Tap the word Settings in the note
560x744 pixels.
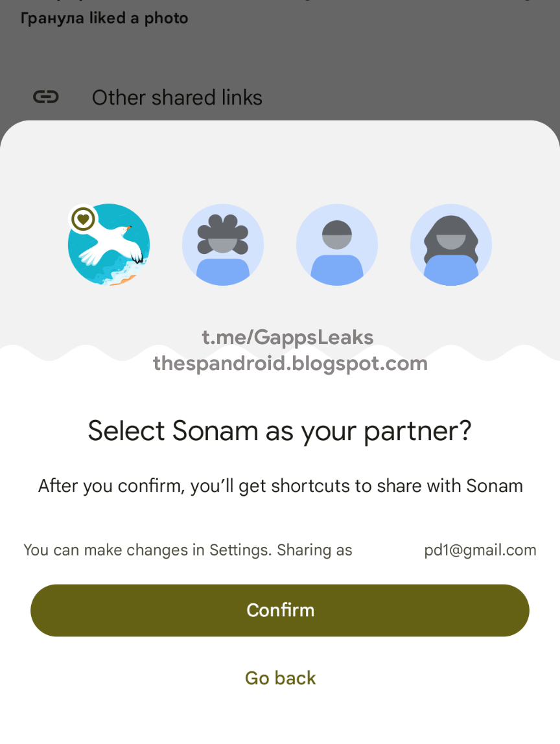coord(240,550)
